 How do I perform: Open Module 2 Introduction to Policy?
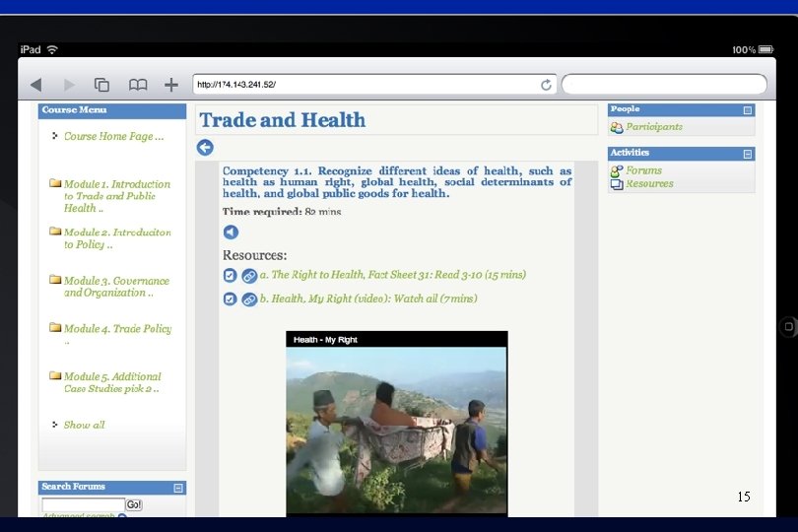pyautogui.click(x=117, y=238)
